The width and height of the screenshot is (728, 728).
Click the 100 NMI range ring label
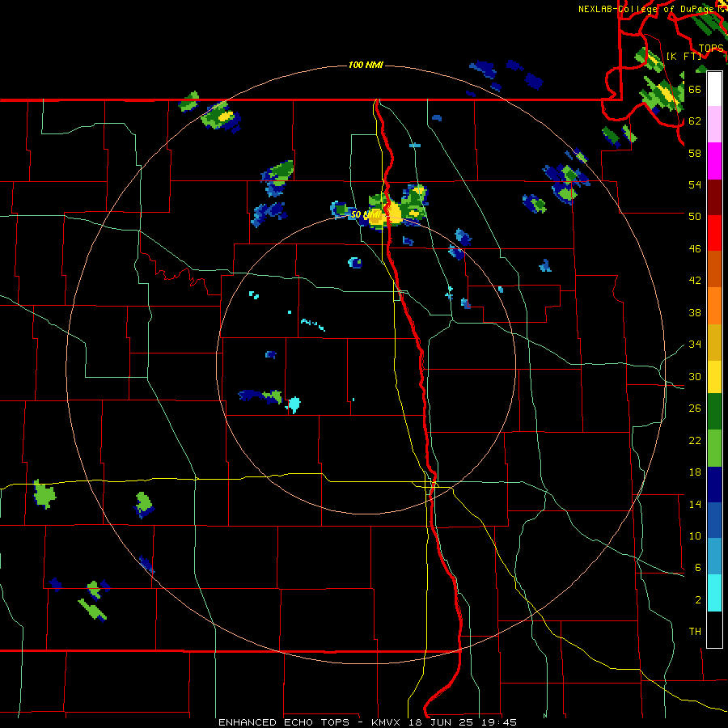pos(366,65)
